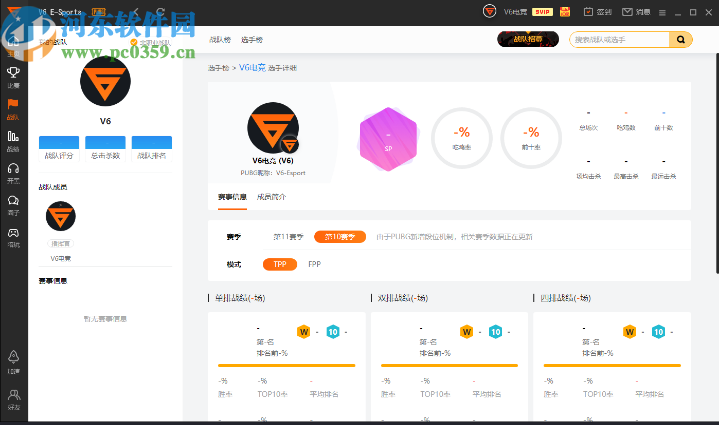Select Season 11 (第11赛季) option
This screenshot has height=425, width=719.
click(x=288, y=237)
